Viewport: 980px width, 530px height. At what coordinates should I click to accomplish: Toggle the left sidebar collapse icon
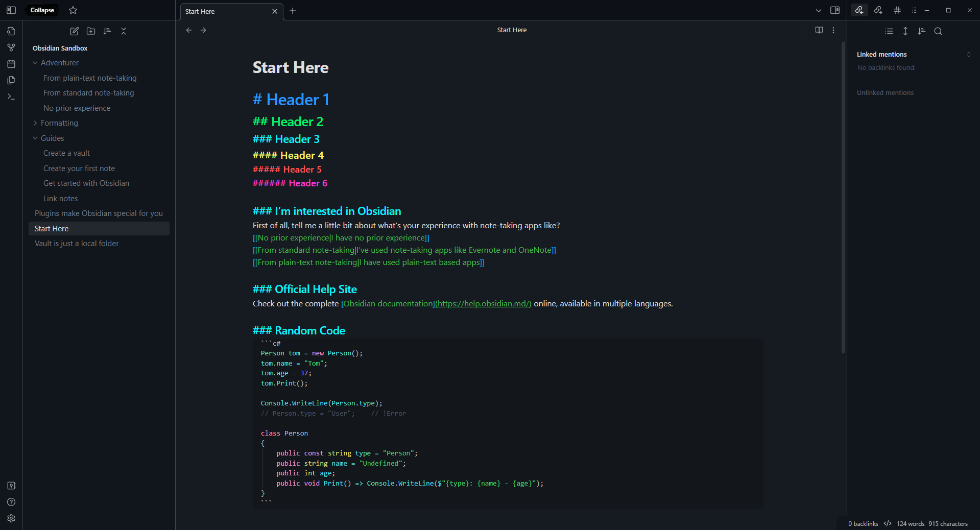11,10
